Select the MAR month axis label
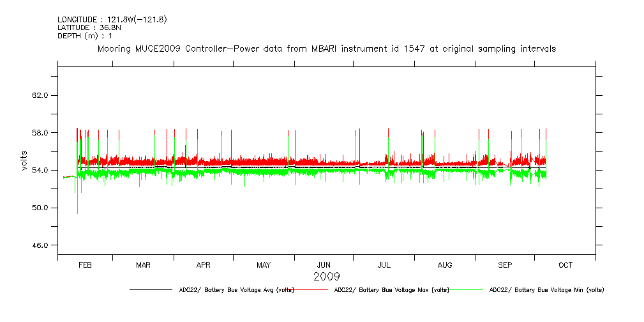Screen dimensions: 644x322 pyautogui.click(x=143, y=264)
